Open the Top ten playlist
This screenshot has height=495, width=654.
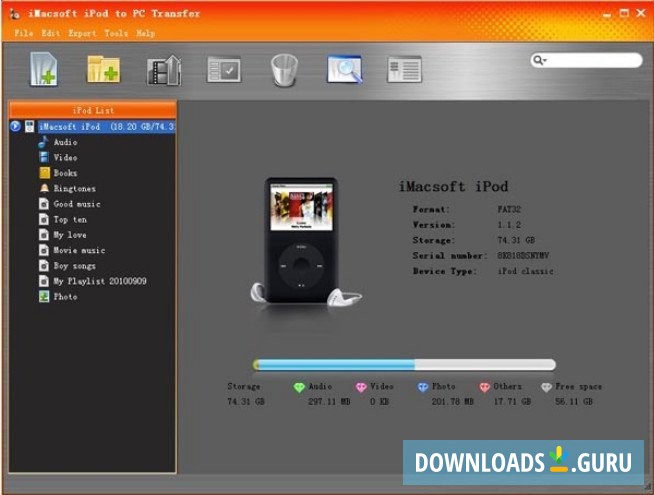pos(70,219)
